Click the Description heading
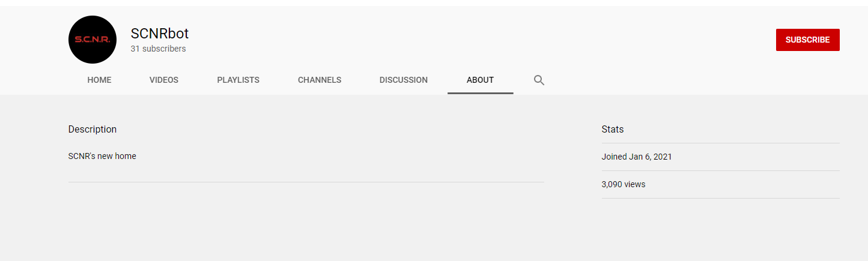Image resolution: width=868 pixels, height=261 pixels. (x=93, y=129)
